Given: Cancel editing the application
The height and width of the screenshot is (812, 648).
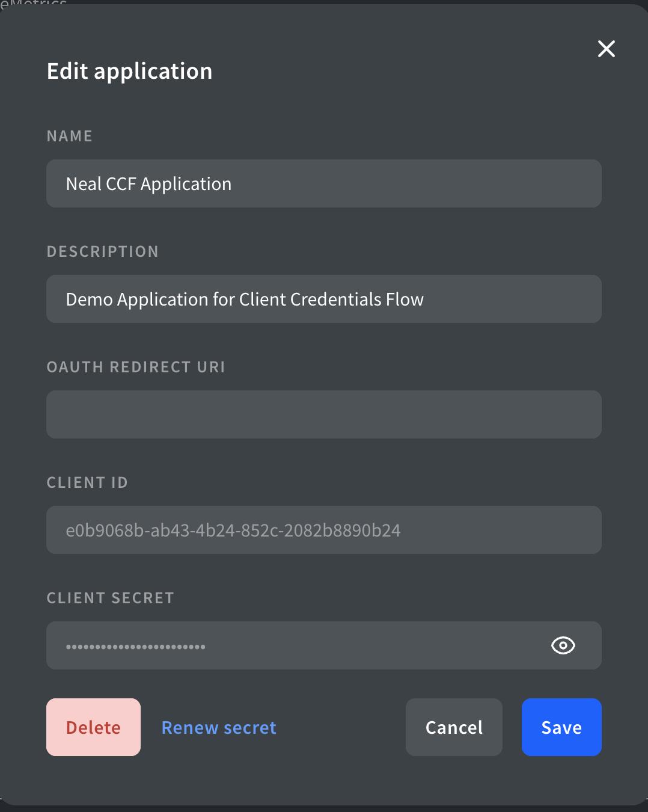Looking at the screenshot, I should pos(454,728).
